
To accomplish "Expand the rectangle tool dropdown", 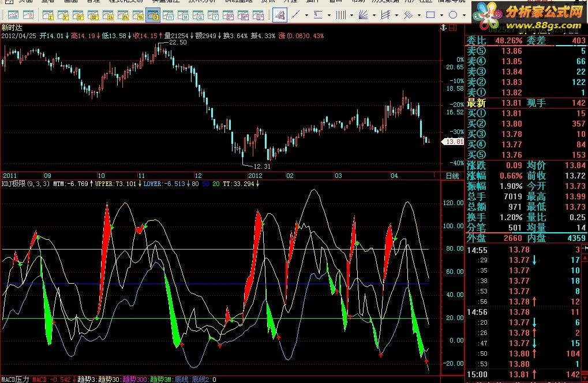I will pyautogui.click(x=441, y=16).
